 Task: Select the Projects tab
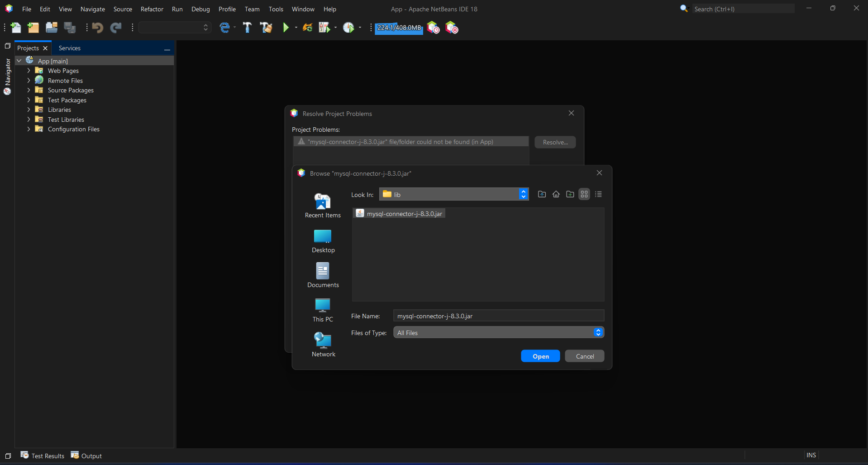click(28, 48)
